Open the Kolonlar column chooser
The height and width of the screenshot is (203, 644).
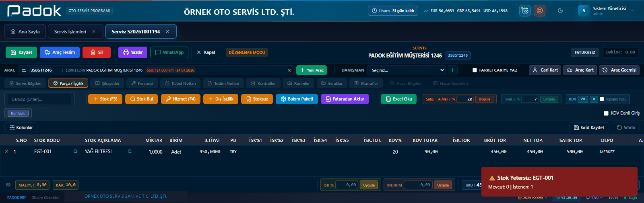pyautogui.click(x=21, y=127)
